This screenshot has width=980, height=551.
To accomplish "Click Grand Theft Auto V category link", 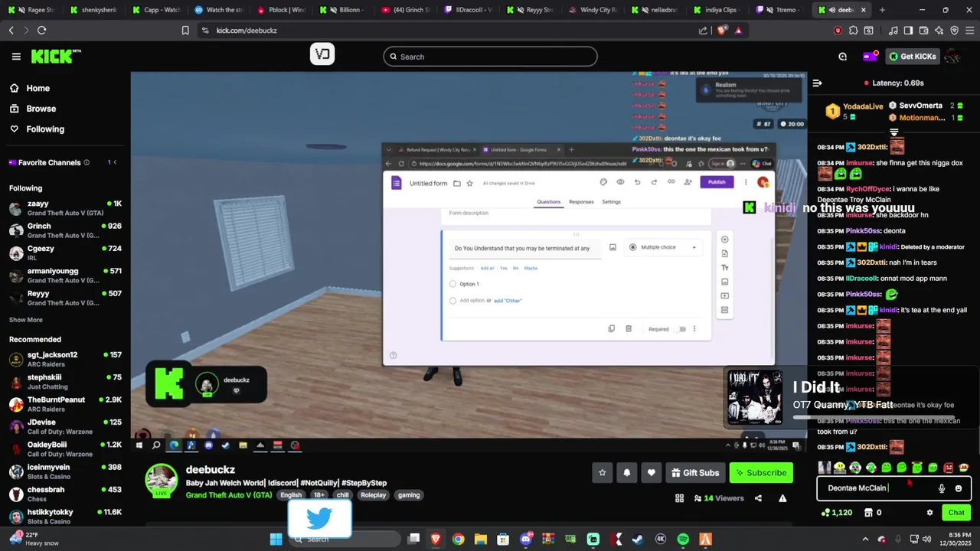I will pyautogui.click(x=229, y=495).
